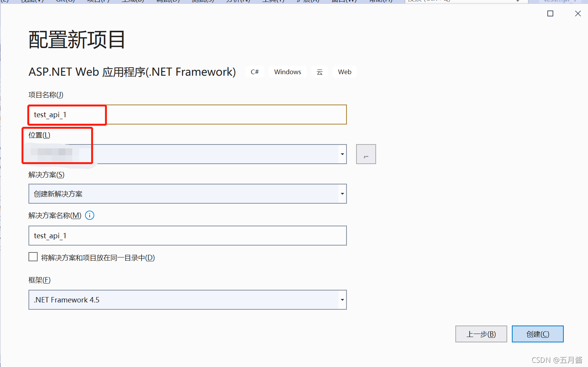Click the Web project type tag
The image size is (588, 367).
coord(345,72)
